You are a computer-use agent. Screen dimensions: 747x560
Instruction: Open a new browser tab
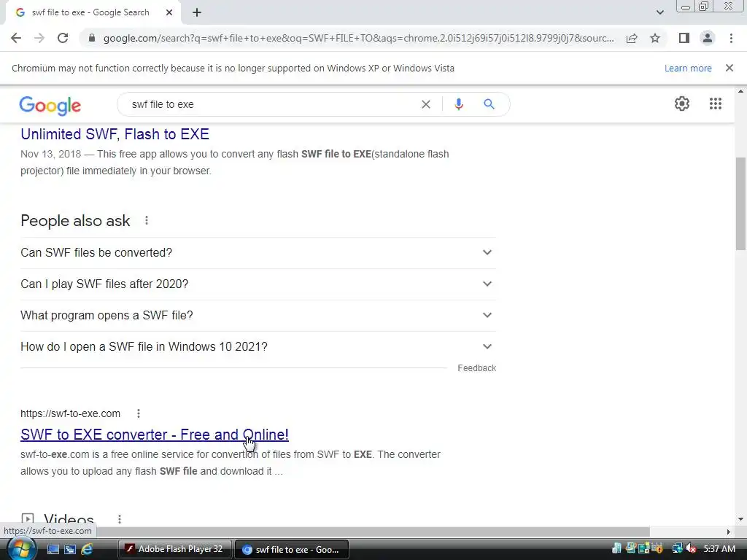pyautogui.click(x=197, y=12)
